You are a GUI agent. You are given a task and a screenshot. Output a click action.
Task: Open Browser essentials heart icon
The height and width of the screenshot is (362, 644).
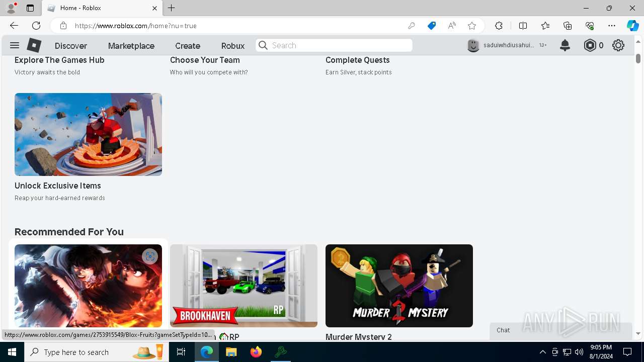pyautogui.click(x=590, y=26)
